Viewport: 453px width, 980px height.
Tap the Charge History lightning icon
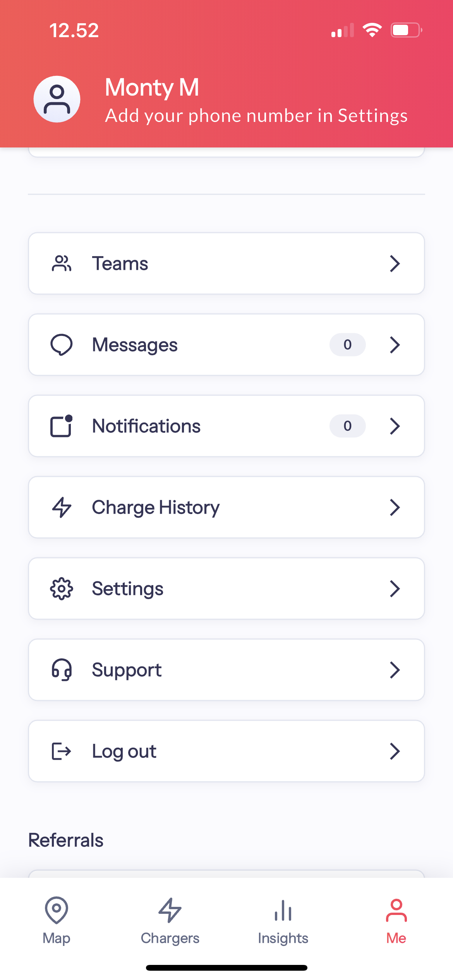point(61,507)
